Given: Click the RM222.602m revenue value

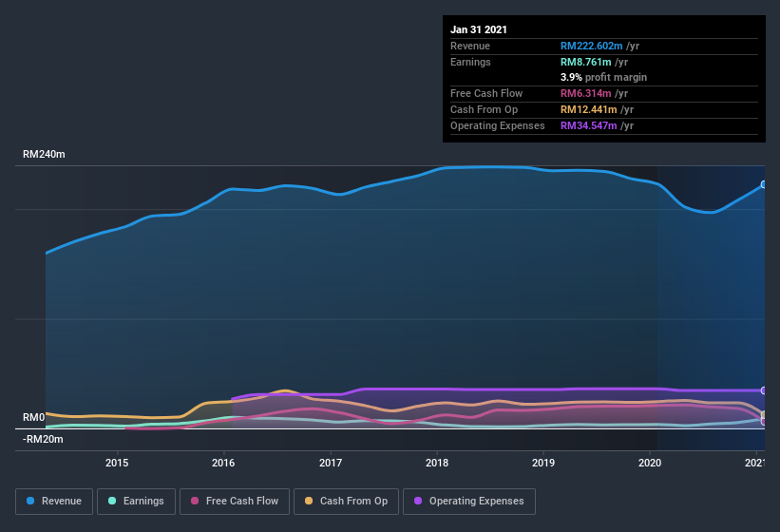Looking at the screenshot, I should 592,46.
